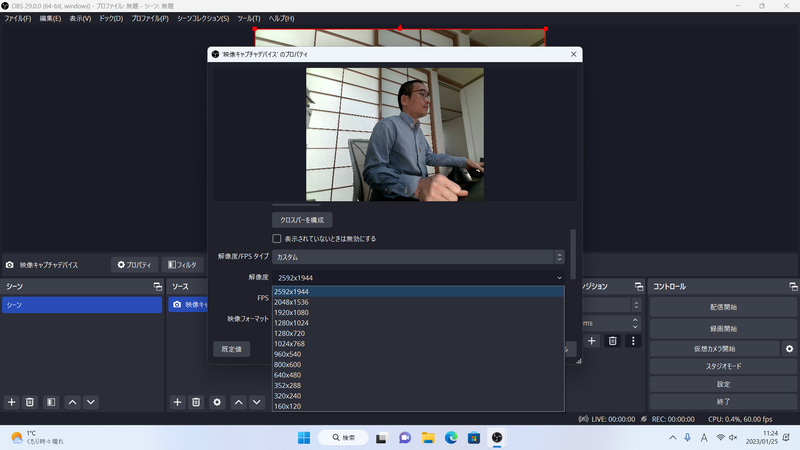Viewport: 800px width, 450px height.
Task: Open source properties gear icon in Sources panel
Action: [x=217, y=402]
